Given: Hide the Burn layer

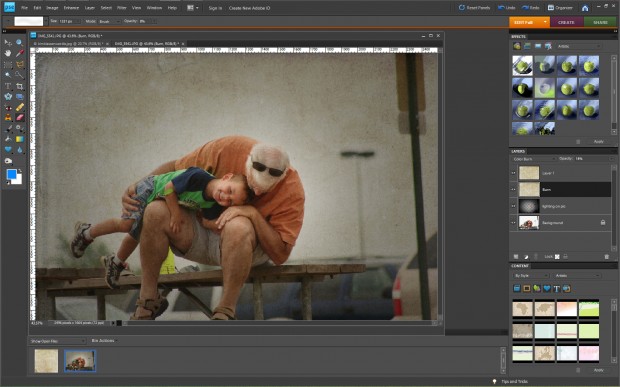Looking at the screenshot, I should (514, 190).
